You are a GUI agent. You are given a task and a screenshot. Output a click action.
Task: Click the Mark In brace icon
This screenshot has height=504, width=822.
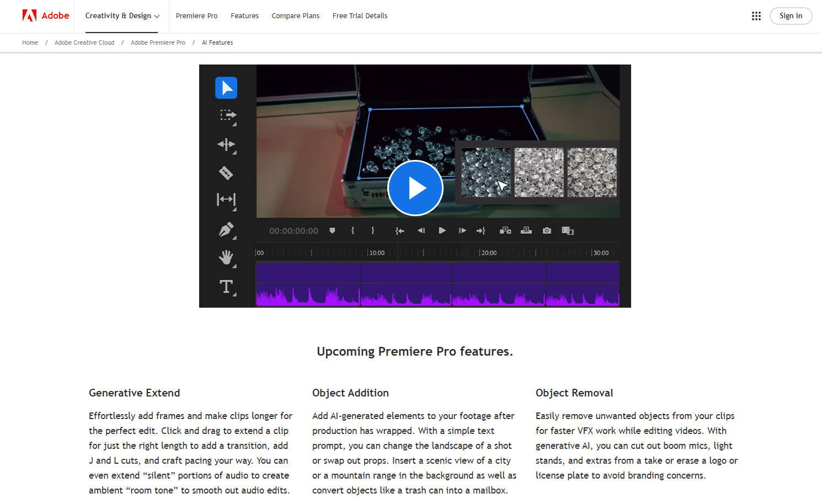(353, 230)
